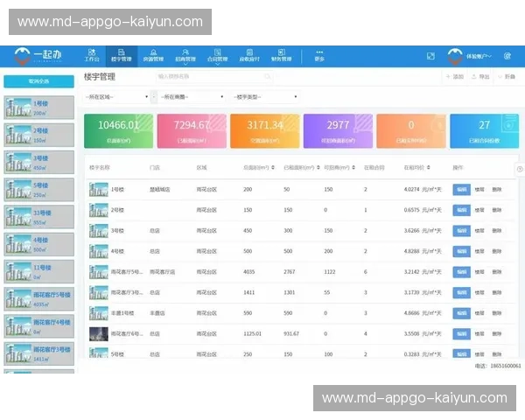Viewport: 525px width, 420px height.
Task: Click the 4.0274 元/㎡*天 price cell
Action: click(x=423, y=190)
